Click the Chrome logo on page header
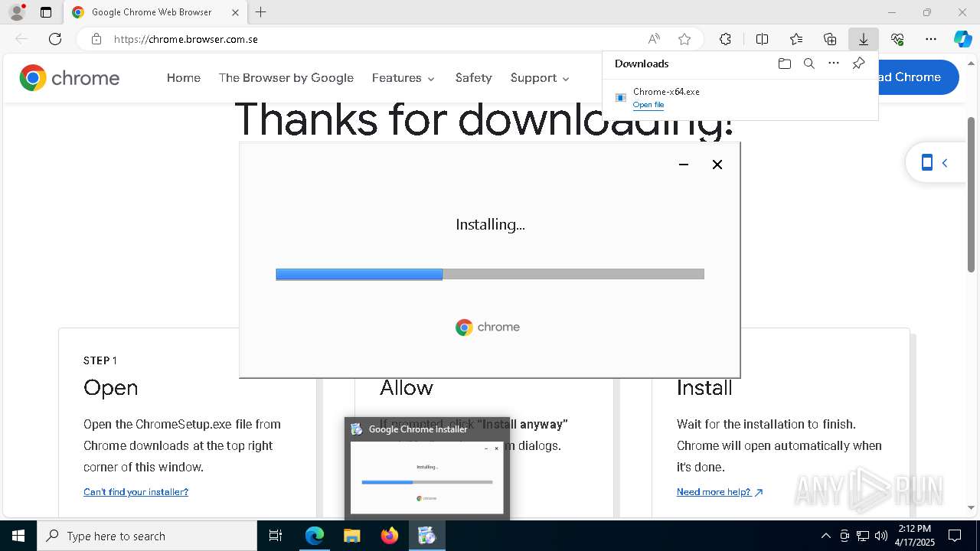 (70, 78)
